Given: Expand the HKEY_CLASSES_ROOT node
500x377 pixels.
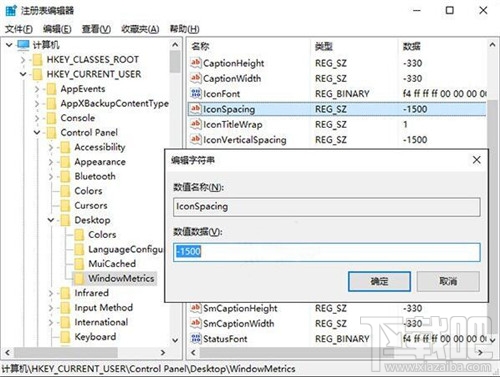Looking at the screenshot, I should tap(23, 60).
